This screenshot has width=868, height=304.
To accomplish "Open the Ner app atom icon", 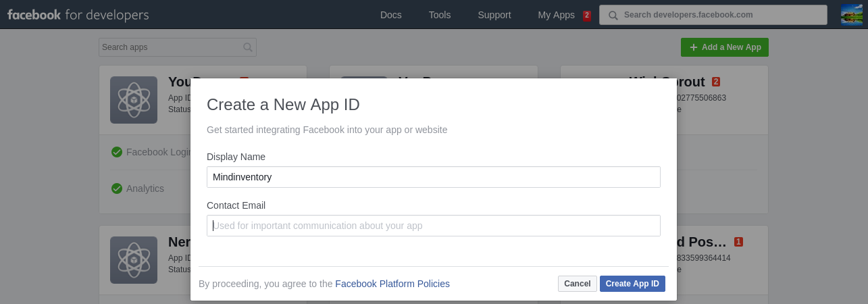I will 134,260.
